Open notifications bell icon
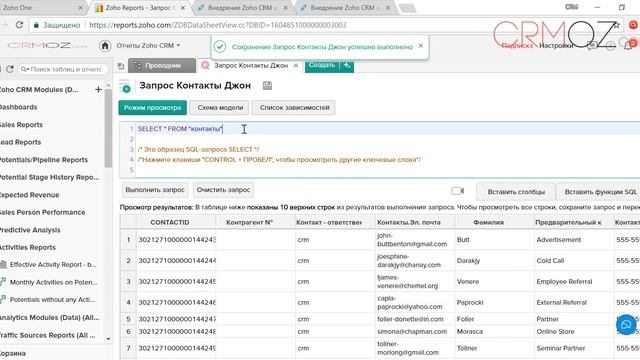Screen dimensions: 640x360 coord(629,45)
